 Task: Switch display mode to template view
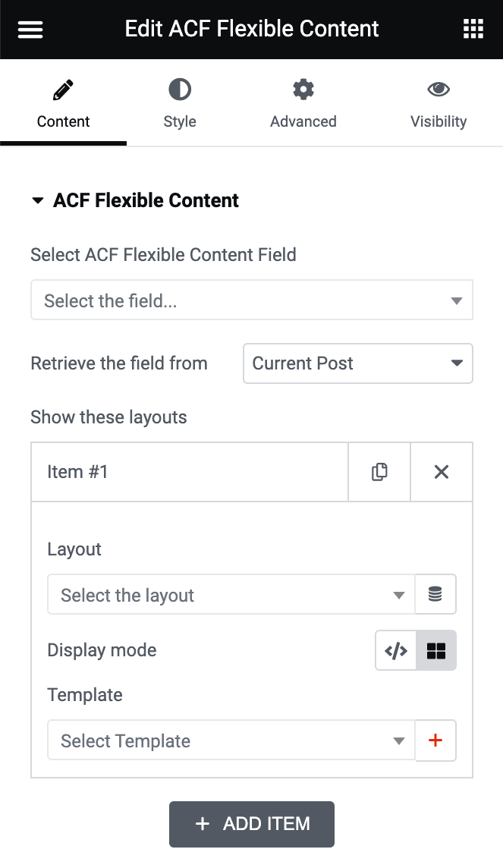[x=436, y=650]
